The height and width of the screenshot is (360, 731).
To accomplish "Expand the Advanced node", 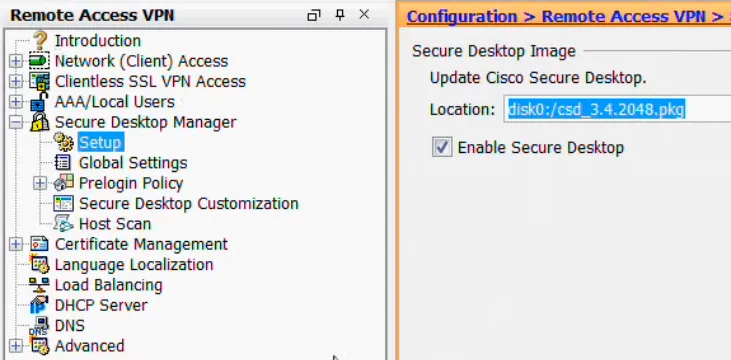I will [x=16, y=346].
